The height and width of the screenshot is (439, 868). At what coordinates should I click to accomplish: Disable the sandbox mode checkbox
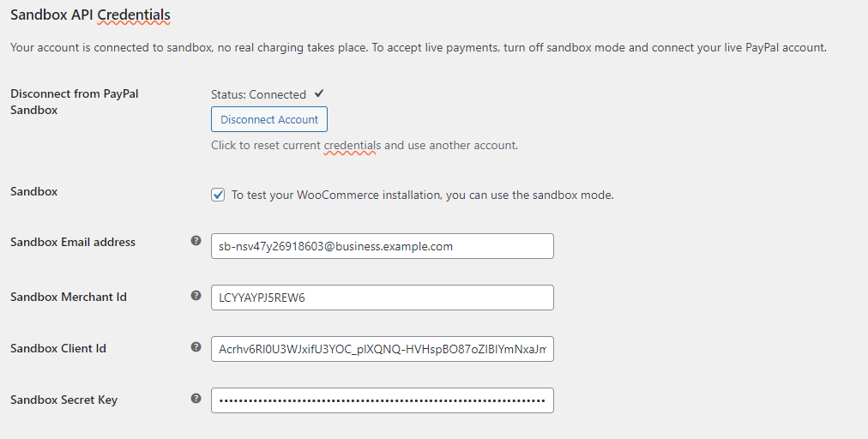pyautogui.click(x=218, y=195)
